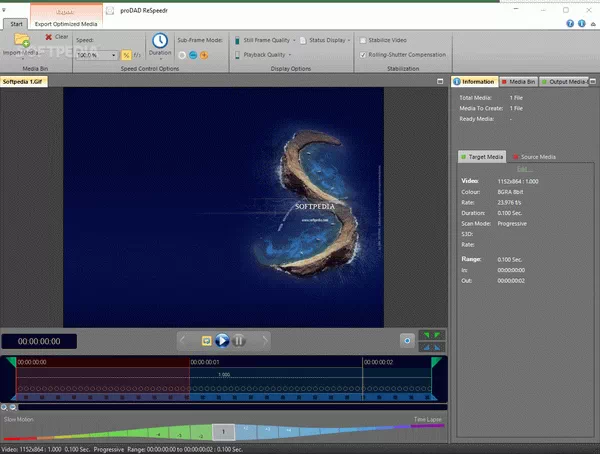This screenshot has height=454, width=600.
Task: Click the green in/out range markers button
Action: click(x=432, y=335)
